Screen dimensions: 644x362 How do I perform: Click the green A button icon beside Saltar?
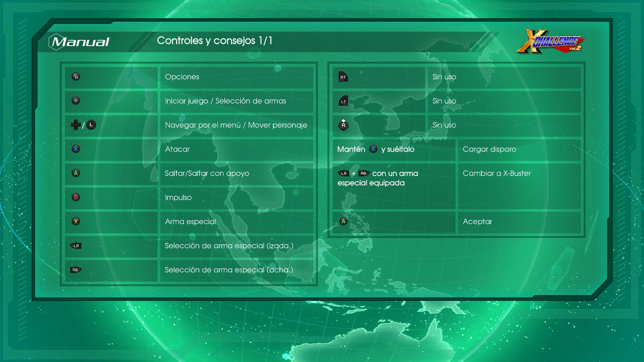76,173
